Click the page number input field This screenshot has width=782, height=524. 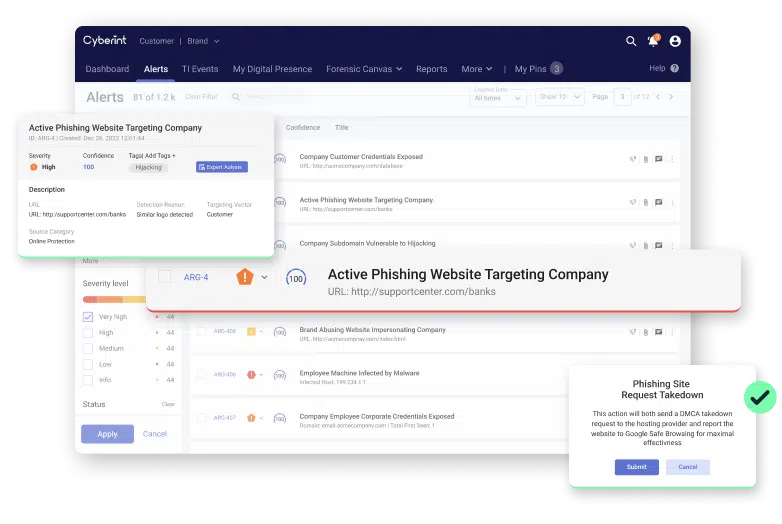(623, 97)
